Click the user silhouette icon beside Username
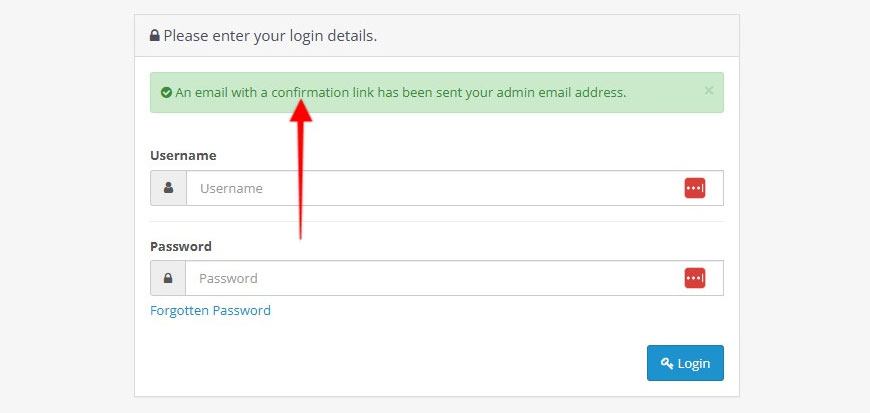Screen dimensions: 870x413 (169, 188)
